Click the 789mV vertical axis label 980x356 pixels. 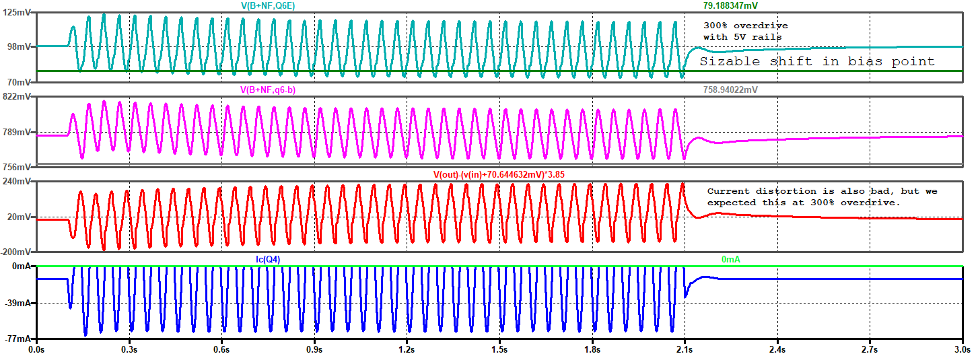pos(17,132)
